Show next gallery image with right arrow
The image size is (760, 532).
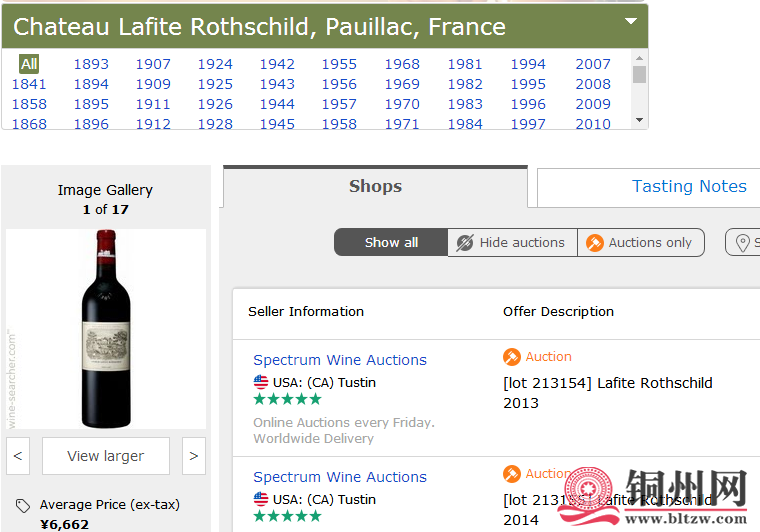tap(194, 456)
